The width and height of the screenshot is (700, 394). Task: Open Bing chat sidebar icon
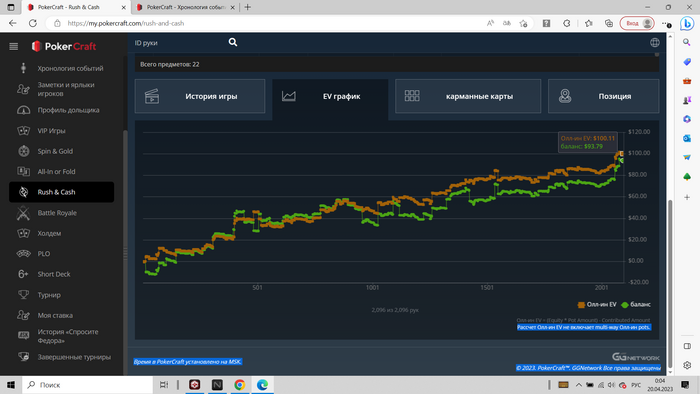pos(687,23)
